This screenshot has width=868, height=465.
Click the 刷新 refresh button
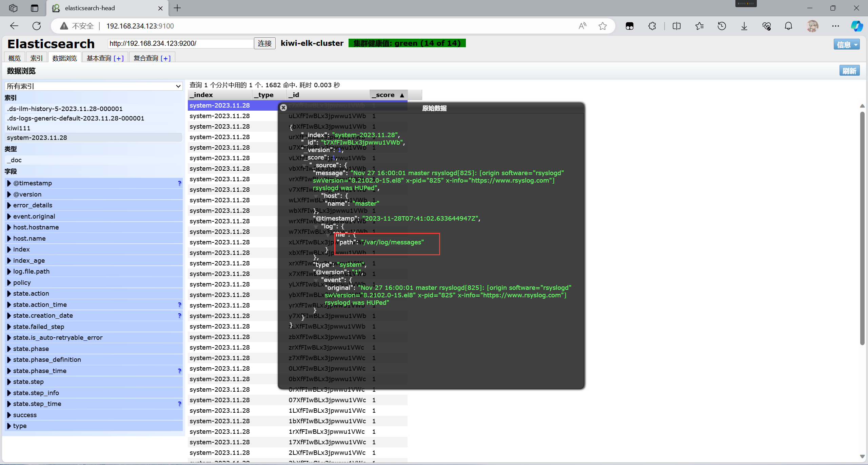click(x=849, y=71)
